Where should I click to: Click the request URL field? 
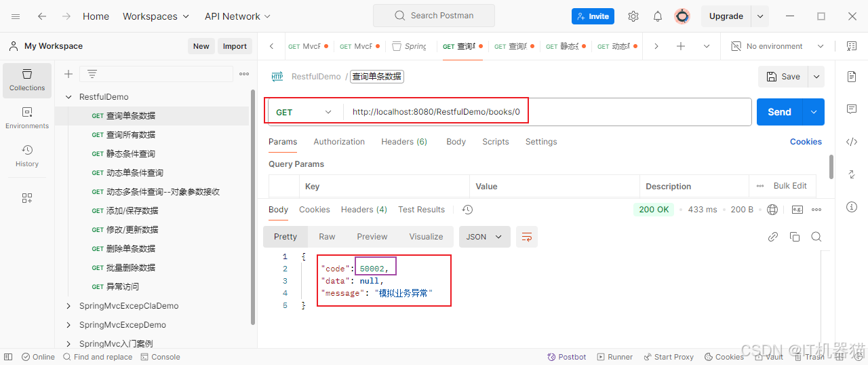click(x=547, y=112)
